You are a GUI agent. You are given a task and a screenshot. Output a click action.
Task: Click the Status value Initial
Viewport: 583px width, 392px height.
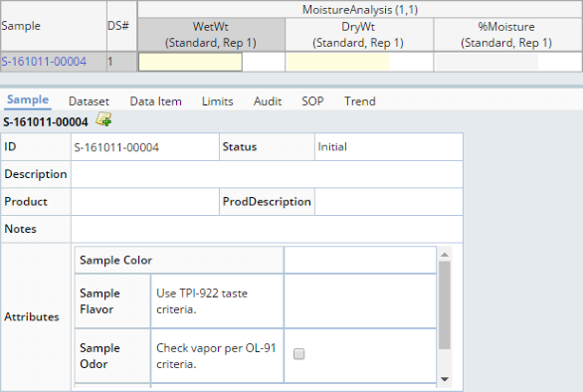[332, 147]
